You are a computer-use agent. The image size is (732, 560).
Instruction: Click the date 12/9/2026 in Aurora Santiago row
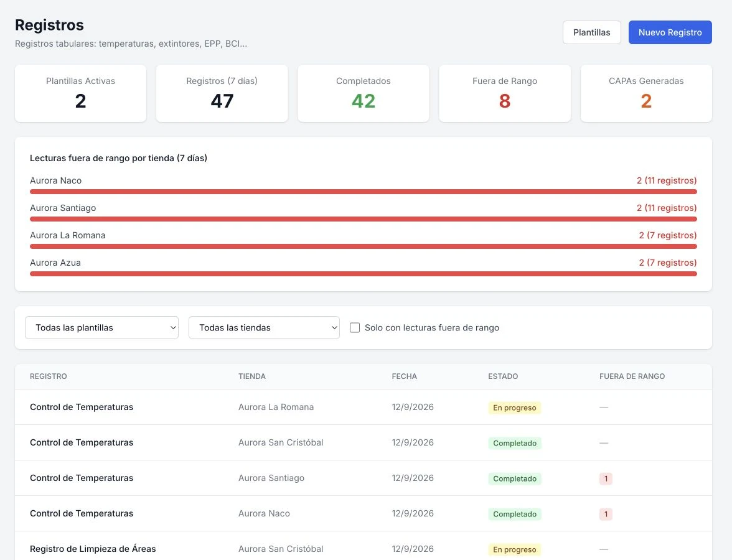click(x=413, y=478)
